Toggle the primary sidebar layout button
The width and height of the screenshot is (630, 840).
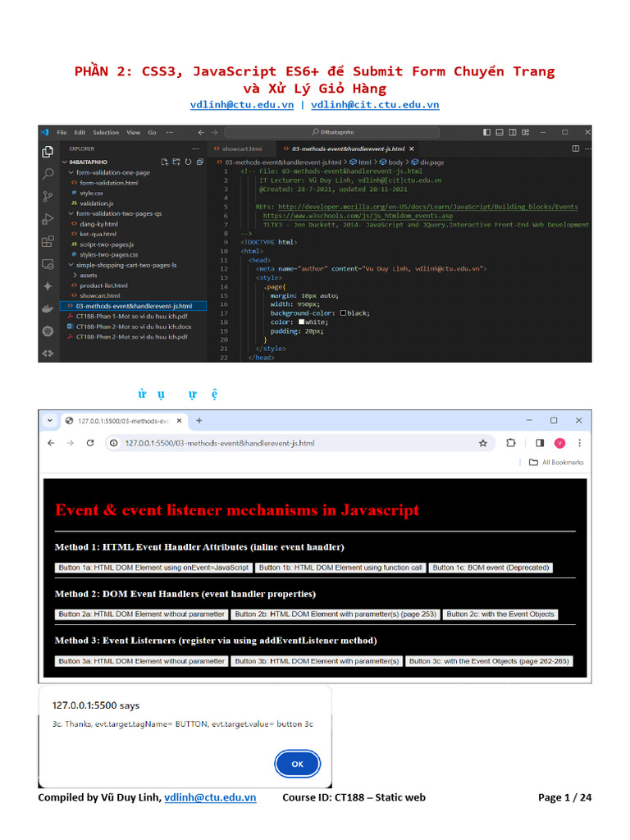(x=487, y=132)
